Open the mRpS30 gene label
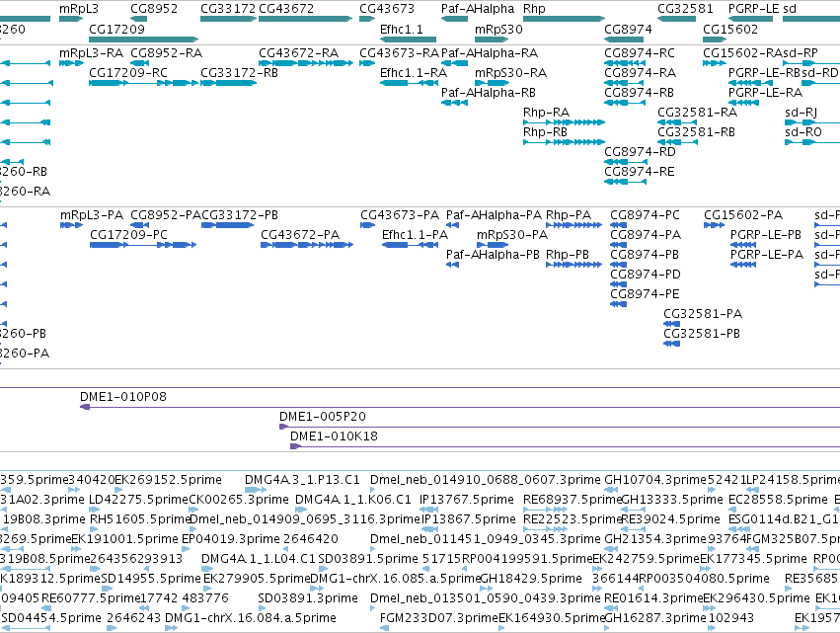The width and height of the screenshot is (840, 633). 498,29
